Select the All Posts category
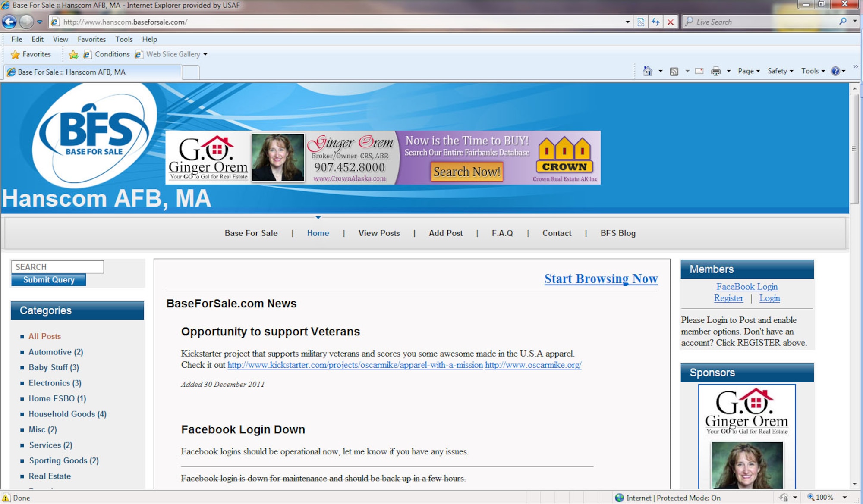This screenshot has width=863, height=504. [x=45, y=336]
